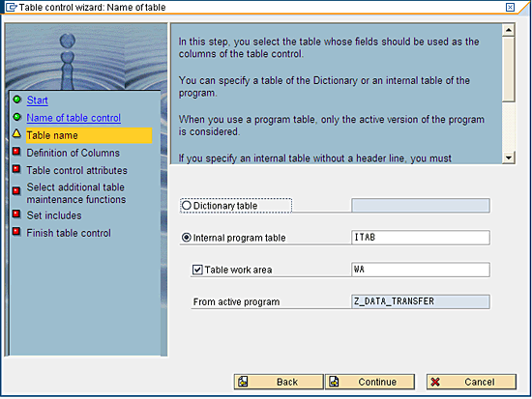Uncheck the Table work area checkbox

pyautogui.click(x=197, y=270)
